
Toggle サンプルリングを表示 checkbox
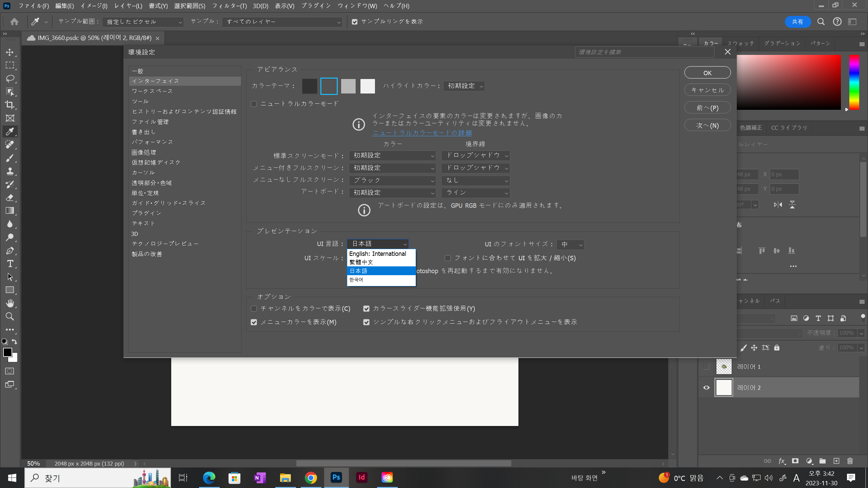(355, 22)
